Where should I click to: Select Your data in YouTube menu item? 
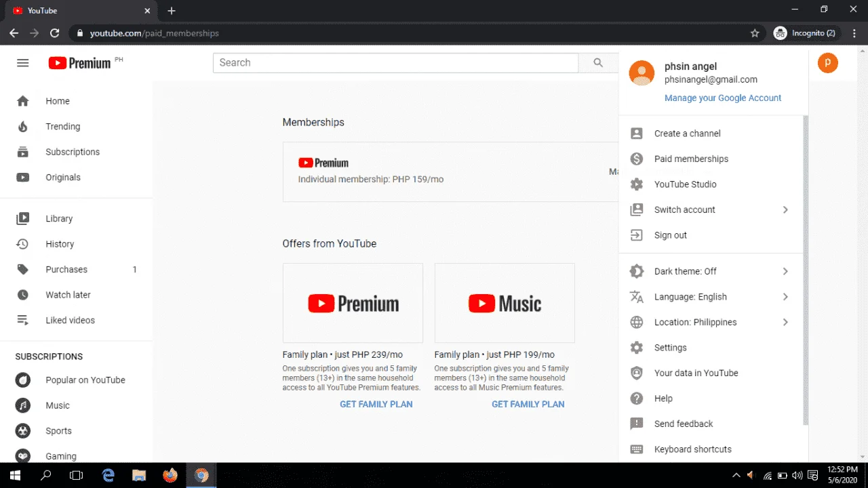click(711, 373)
